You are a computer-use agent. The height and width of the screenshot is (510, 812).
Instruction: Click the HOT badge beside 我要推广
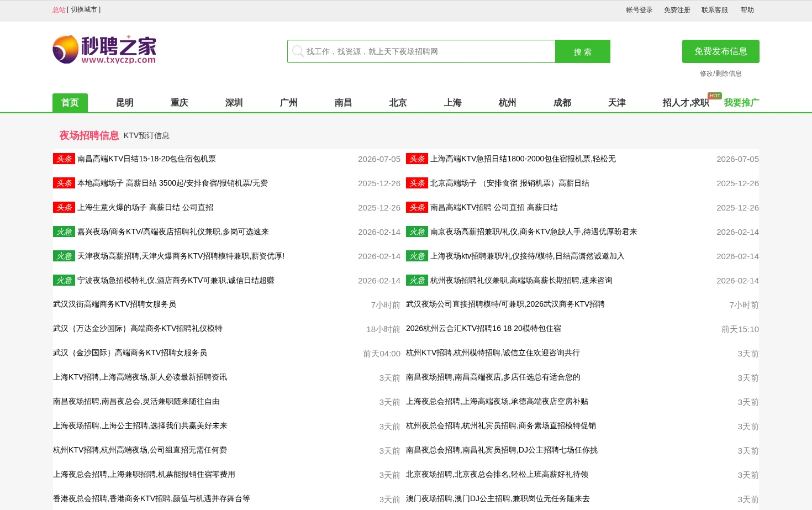[715, 96]
